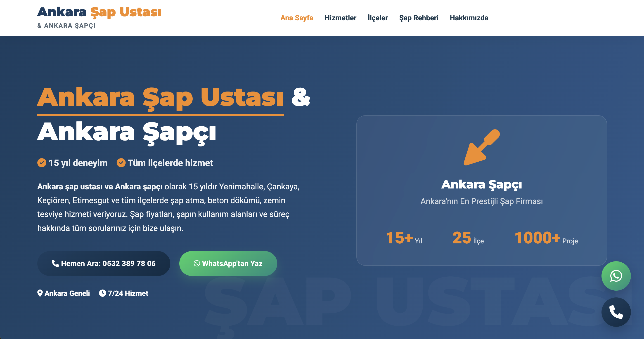Click the checkmark beside Tüm ilçelerde hizmet
This screenshot has width=644, height=339.
coord(121,163)
